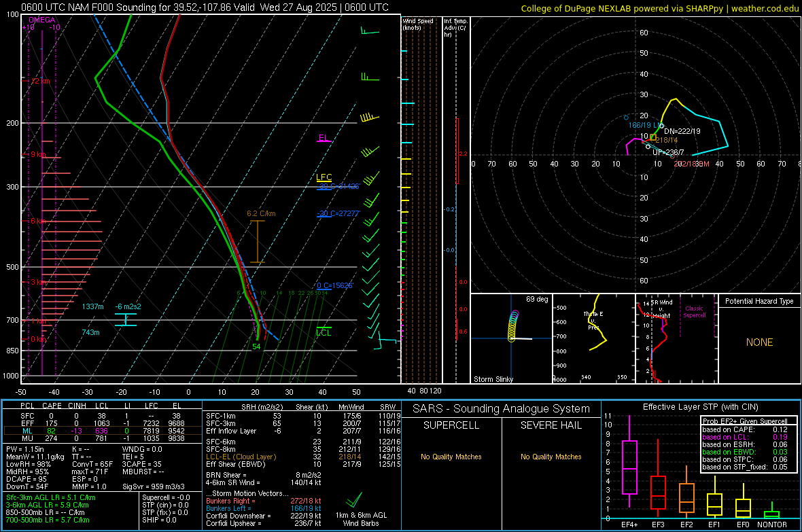This screenshot has width=802, height=532.
Task: Select the MU parcel row
Action: 102,438
